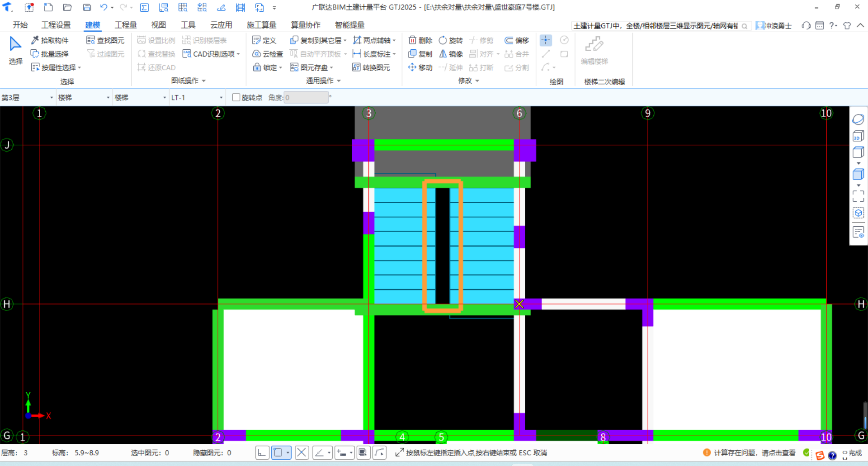868x466 pixels.
Task: Click the 锁定 lock tool
Action: pyautogui.click(x=267, y=67)
